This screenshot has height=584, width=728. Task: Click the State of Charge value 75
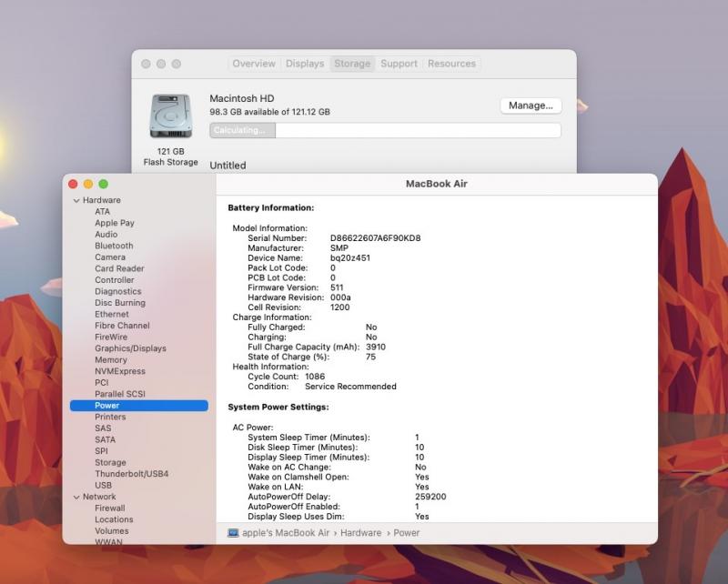(370, 357)
